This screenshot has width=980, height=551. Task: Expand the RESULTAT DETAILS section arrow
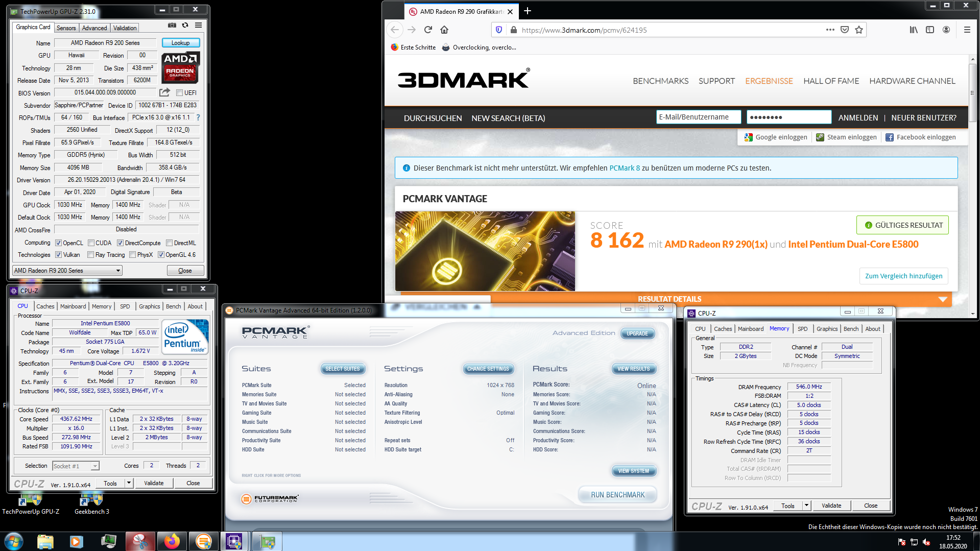pos(943,299)
